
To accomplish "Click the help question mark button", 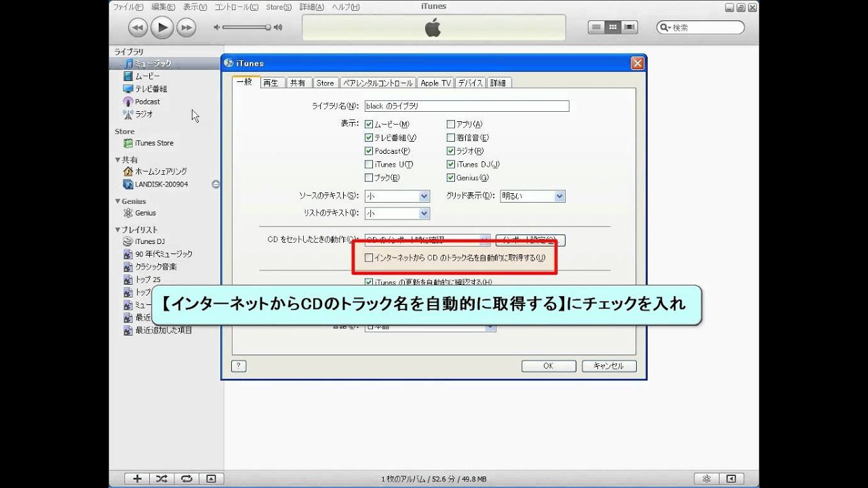I will pyautogui.click(x=238, y=366).
